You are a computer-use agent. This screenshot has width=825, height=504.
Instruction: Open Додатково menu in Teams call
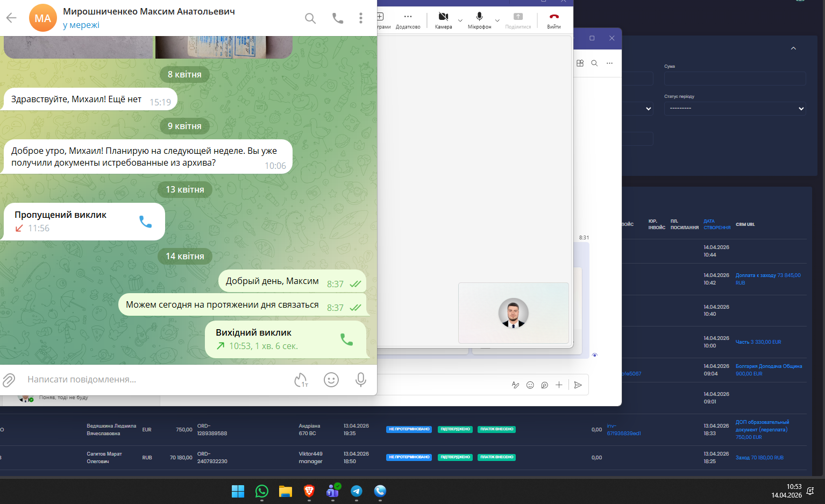click(x=408, y=20)
